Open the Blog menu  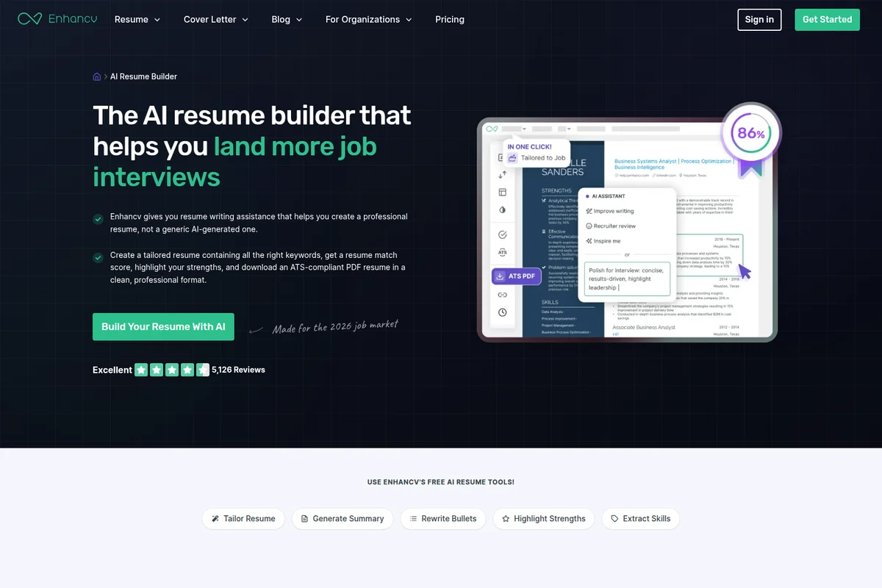[286, 19]
